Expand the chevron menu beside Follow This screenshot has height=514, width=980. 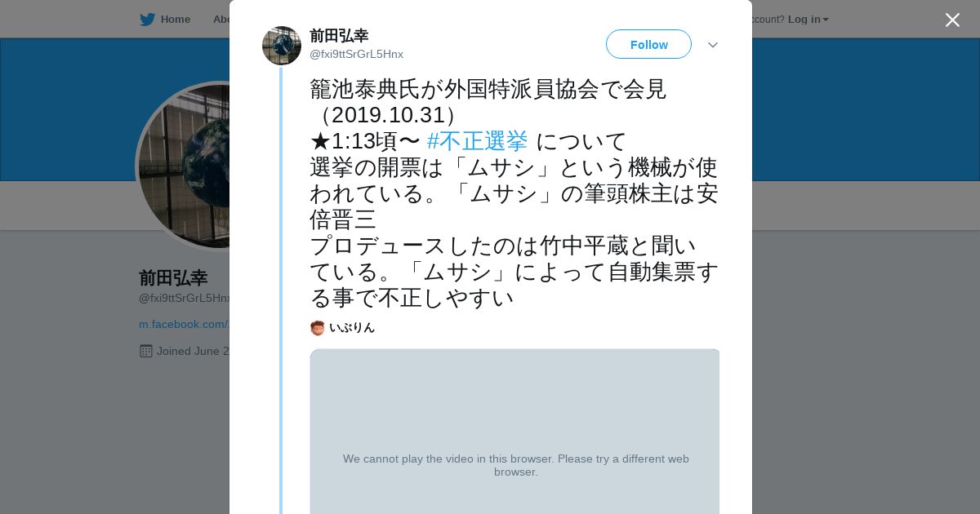[x=713, y=45]
